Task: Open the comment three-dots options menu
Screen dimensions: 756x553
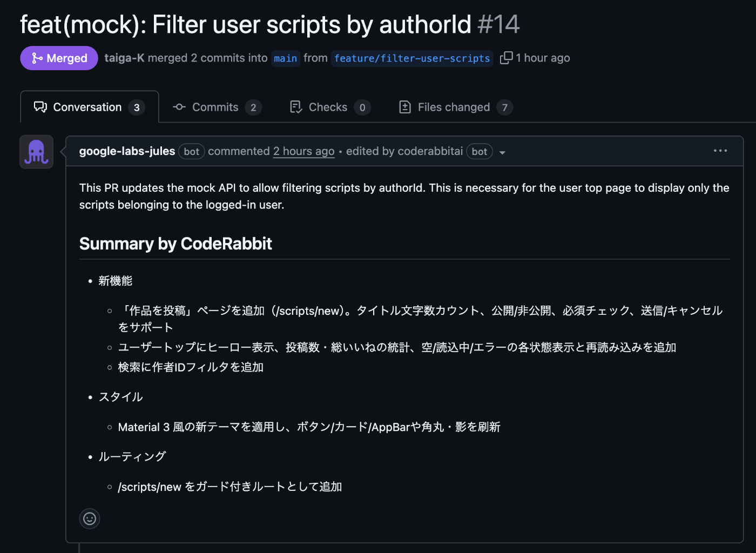Action: click(x=720, y=151)
